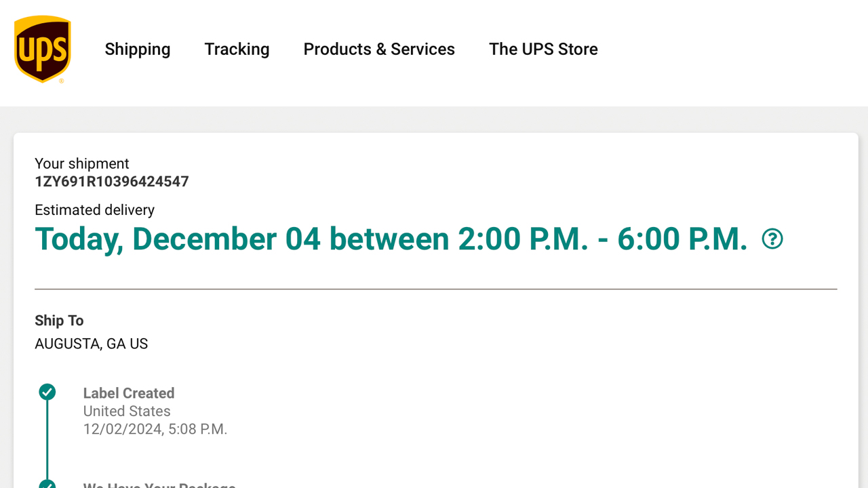
Task: Click the divider line above Ship To
Action: pyautogui.click(x=435, y=289)
